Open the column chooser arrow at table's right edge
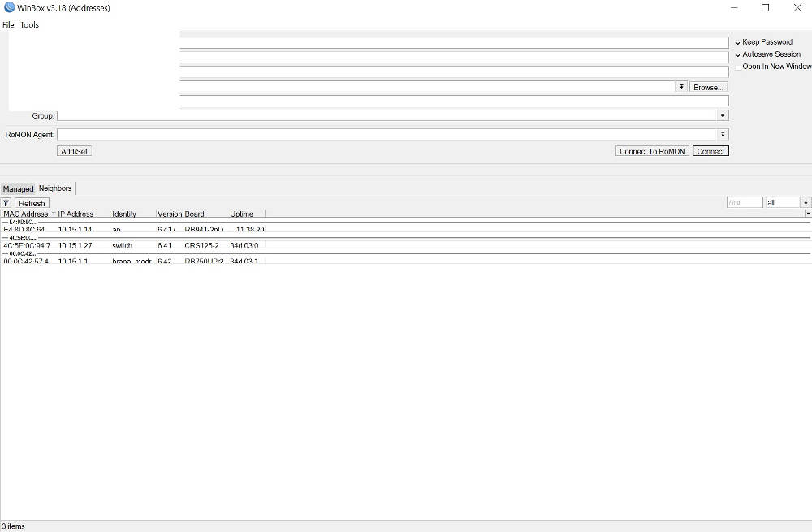The image size is (812, 532). pyautogui.click(x=808, y=214)
